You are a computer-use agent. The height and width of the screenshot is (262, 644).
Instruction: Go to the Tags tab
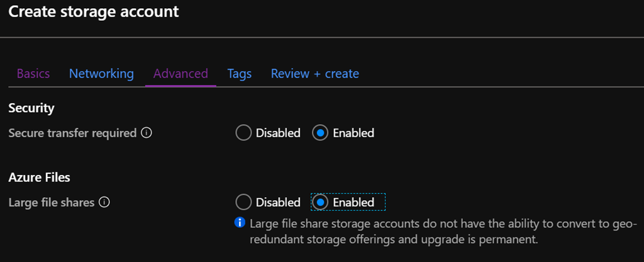pos(240,74)
